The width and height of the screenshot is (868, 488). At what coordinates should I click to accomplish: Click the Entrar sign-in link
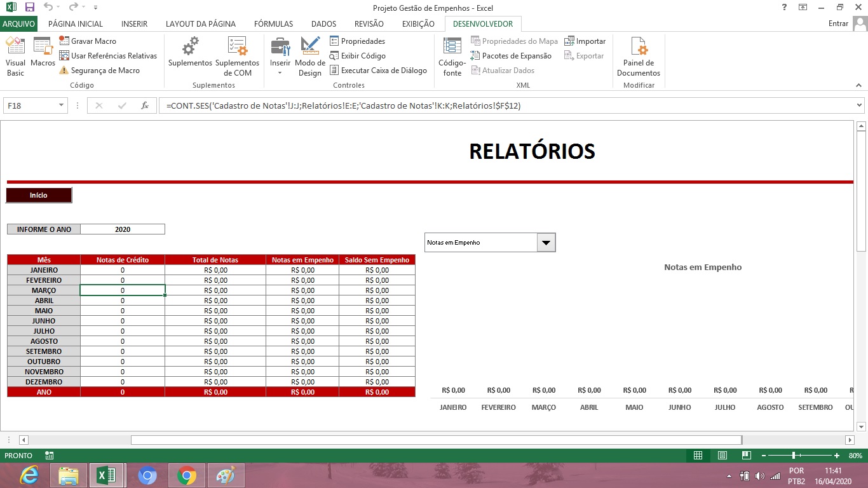[838, 24]
